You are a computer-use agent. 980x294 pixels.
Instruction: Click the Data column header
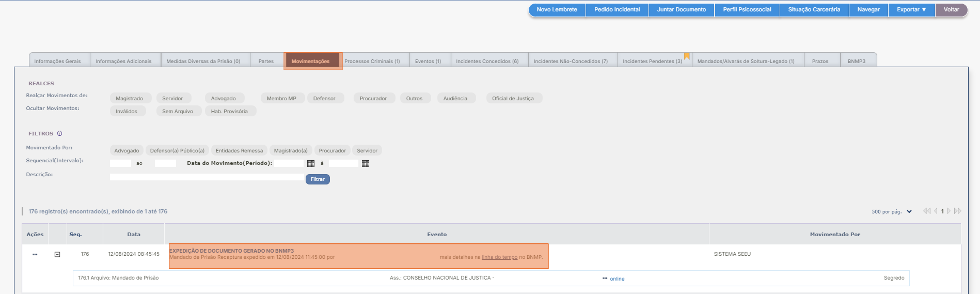click(x=134, y=234)
